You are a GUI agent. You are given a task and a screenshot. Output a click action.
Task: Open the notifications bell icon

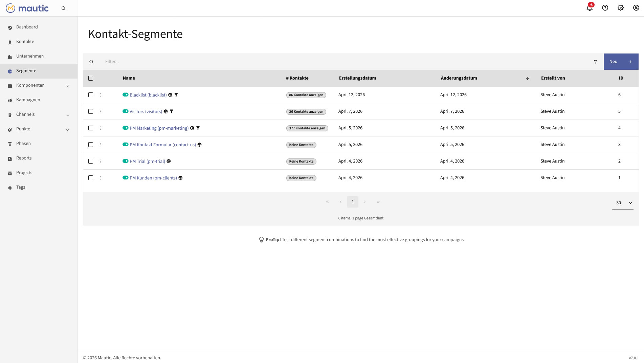tap(590, 8)
